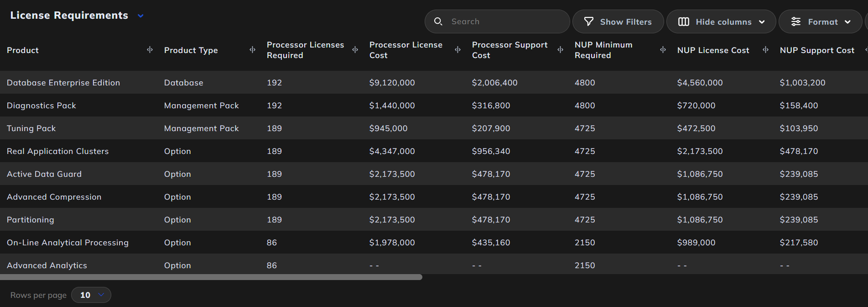
Task: Click the funnel icon in Show Filters
Action: [x=589, y=21]
